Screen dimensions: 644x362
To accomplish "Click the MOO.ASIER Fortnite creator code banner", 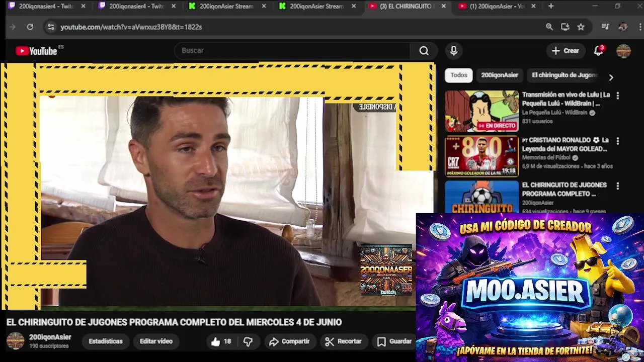I will [530, 288].
